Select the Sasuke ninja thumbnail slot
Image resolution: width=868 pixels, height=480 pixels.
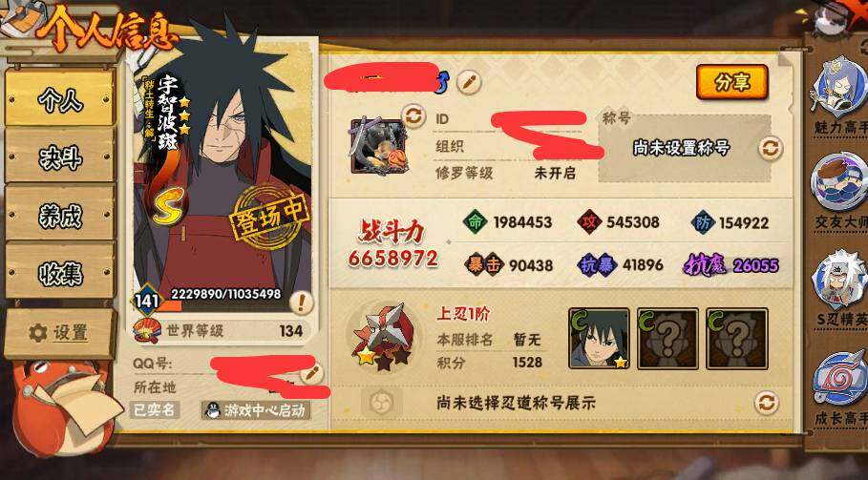point(599,339)
